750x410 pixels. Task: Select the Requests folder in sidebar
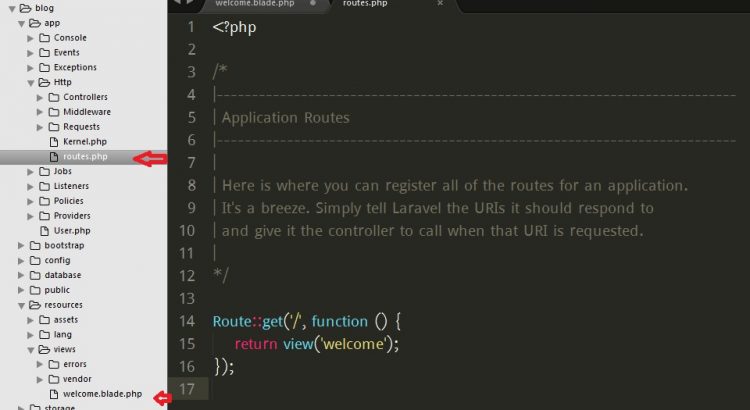(81, 127)
